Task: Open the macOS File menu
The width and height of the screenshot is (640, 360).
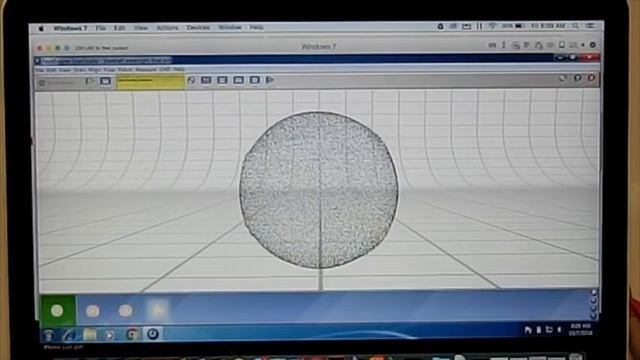Action: (100, 28)
